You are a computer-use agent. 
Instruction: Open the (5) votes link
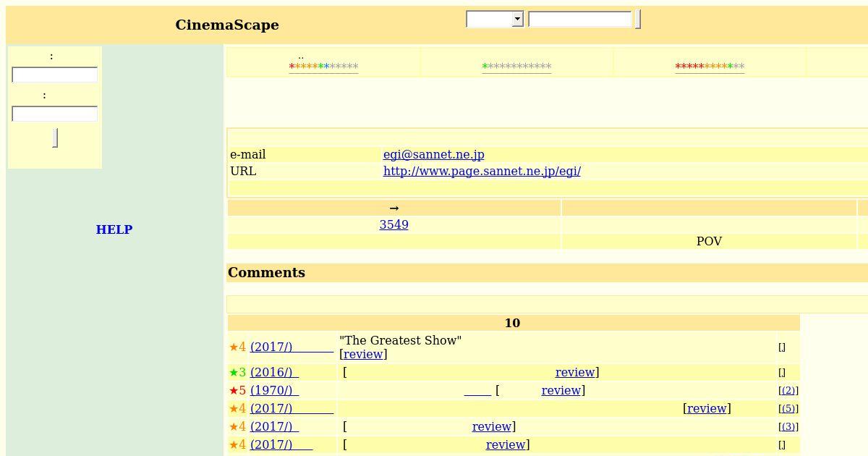click(x=788, y=408)
